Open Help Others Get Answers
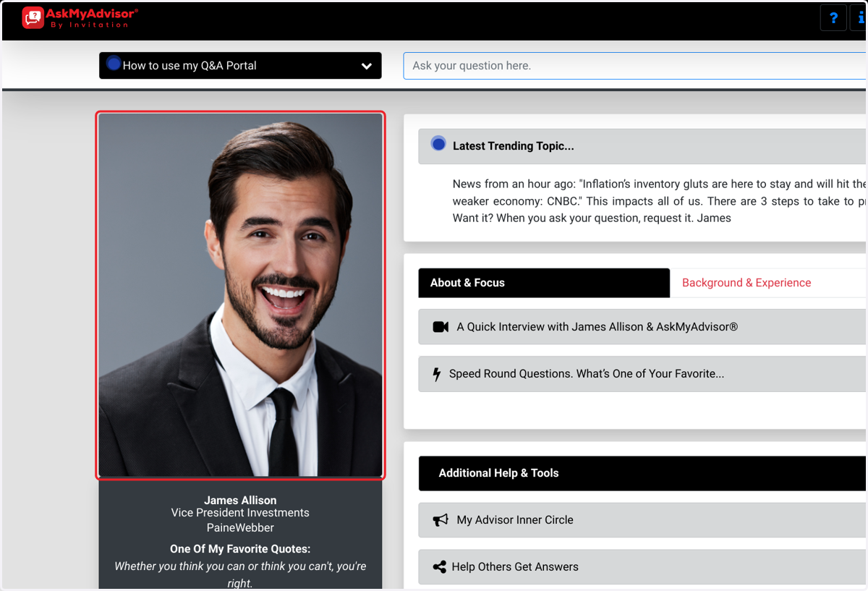 pos(642,567)
